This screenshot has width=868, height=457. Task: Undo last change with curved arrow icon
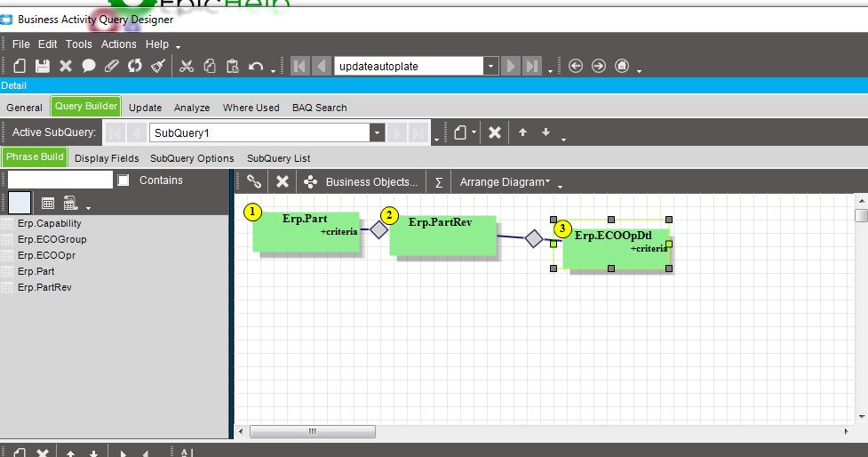point(256,66)
